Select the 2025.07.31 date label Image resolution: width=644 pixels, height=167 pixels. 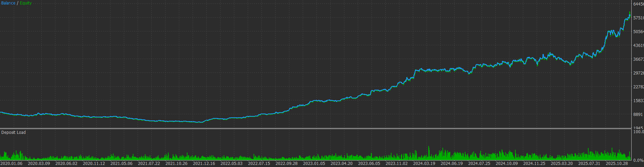589,164
